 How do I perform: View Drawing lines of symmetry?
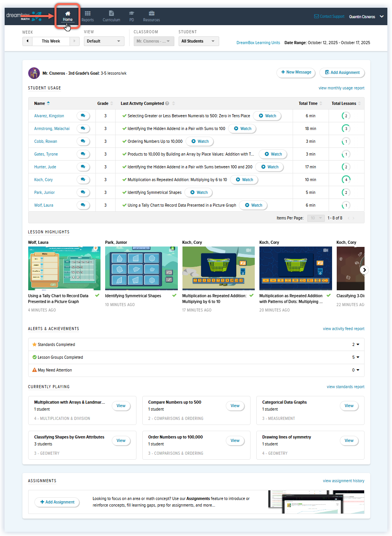click(349, 440)
